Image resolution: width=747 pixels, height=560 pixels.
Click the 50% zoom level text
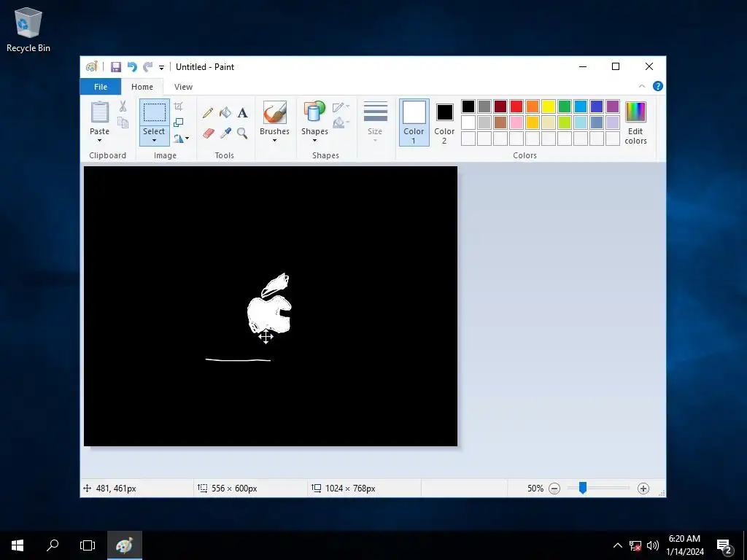point(535,489)
